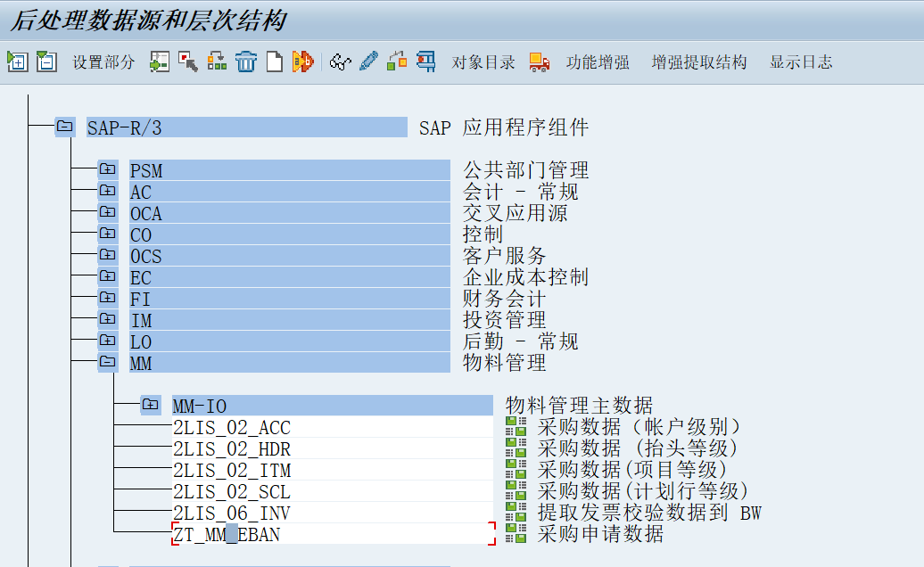Click the expand subtree toolbar icon
Viewport: 924px width, 567px height.
tap(17, 62)
